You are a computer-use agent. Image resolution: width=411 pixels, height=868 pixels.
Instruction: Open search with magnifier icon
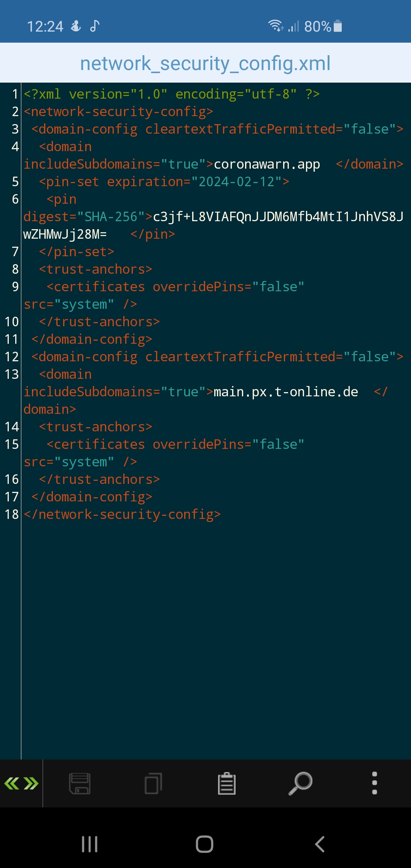coord(300,783)
